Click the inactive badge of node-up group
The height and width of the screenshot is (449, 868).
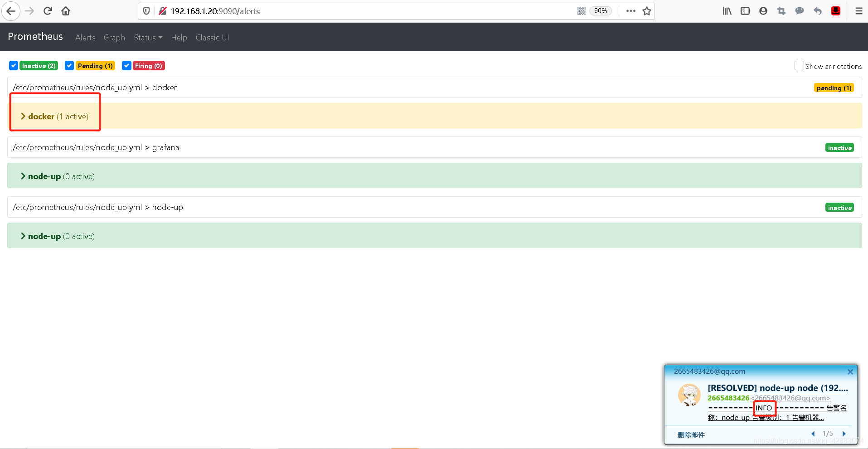pos(839,208)
